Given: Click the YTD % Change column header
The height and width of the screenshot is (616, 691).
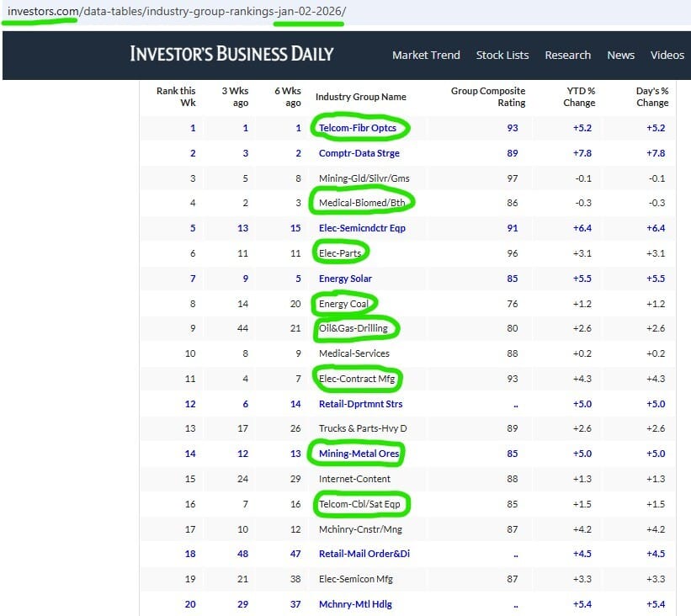Looking at the screenshot, I should (x=579, y=97).
